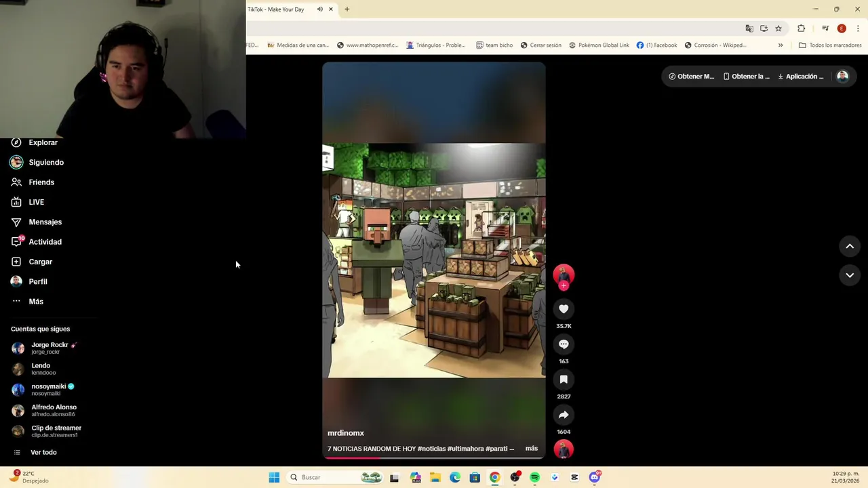The width and height of the screenshot is (868, 488).
Task: Open Discord from the taskbar
Action: click(x=595, y=477)
